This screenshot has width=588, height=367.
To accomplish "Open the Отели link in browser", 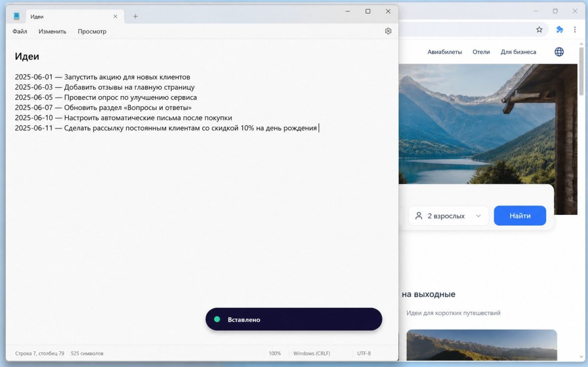I will click(481, 52).
